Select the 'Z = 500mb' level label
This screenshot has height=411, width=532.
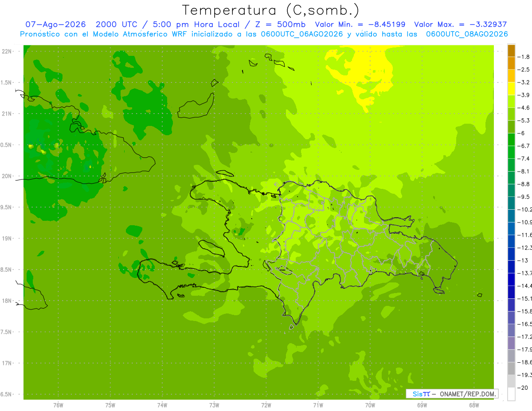tap(280, 24)
